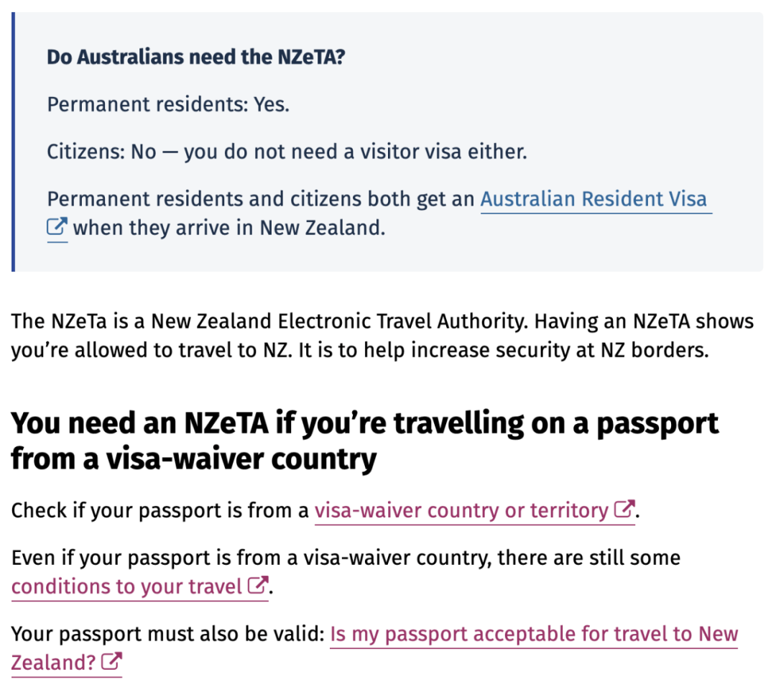The width and height of the screenshot is (776, 700).
Task: Click the "Citizens: No" visitor visa line
Action: (x=287, y=152)
